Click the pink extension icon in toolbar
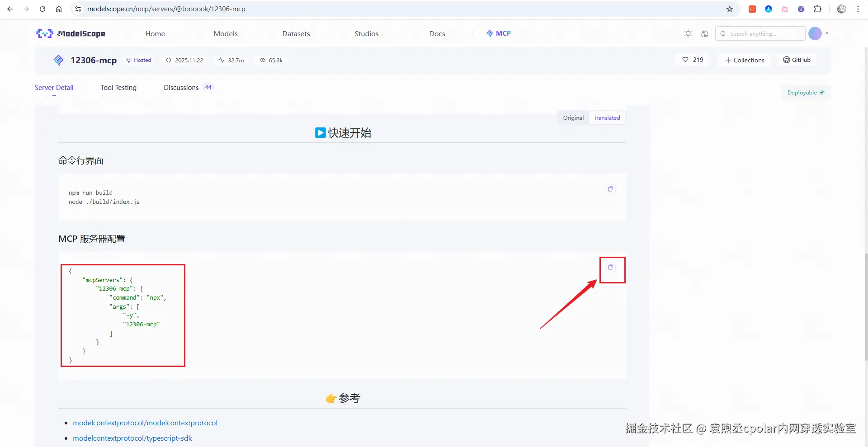 (785, 9)
